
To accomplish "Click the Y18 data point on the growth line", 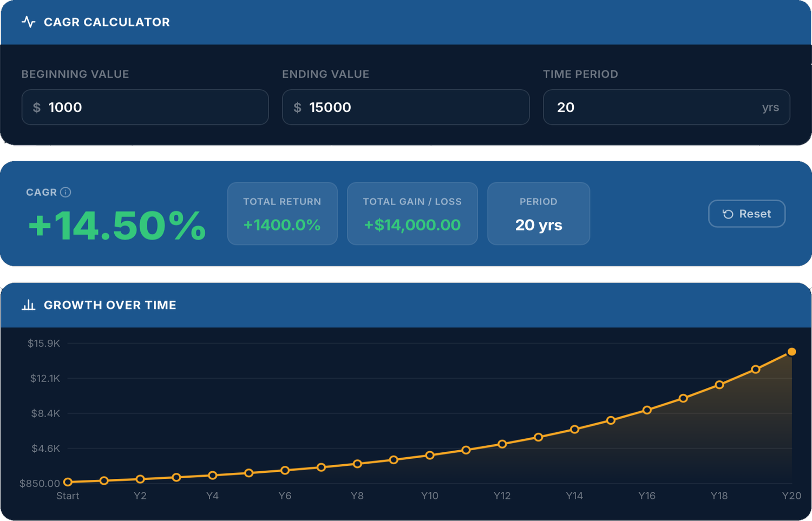I will (x=719, y=385).
